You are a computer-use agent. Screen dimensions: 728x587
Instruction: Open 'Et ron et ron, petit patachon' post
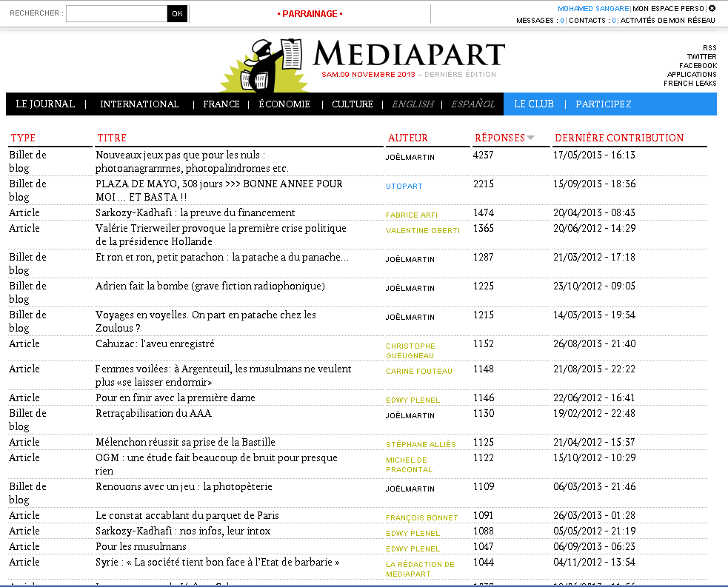click(x=222, y=257)
